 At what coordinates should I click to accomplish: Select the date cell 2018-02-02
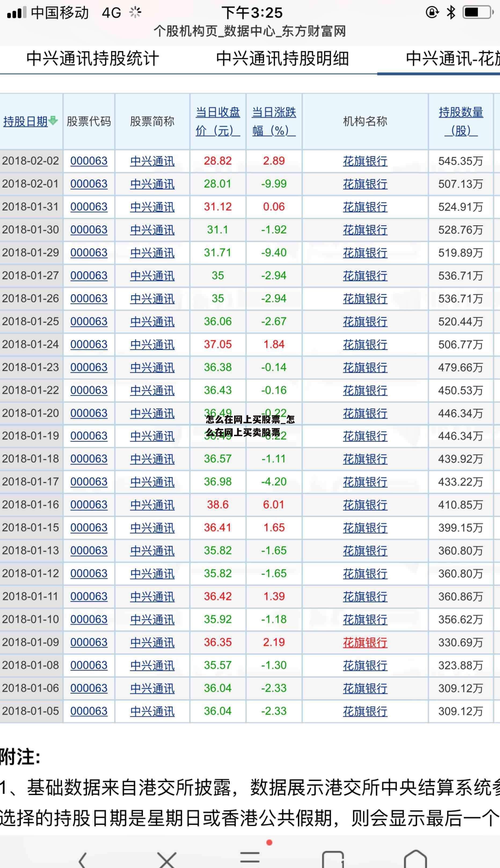31,161
